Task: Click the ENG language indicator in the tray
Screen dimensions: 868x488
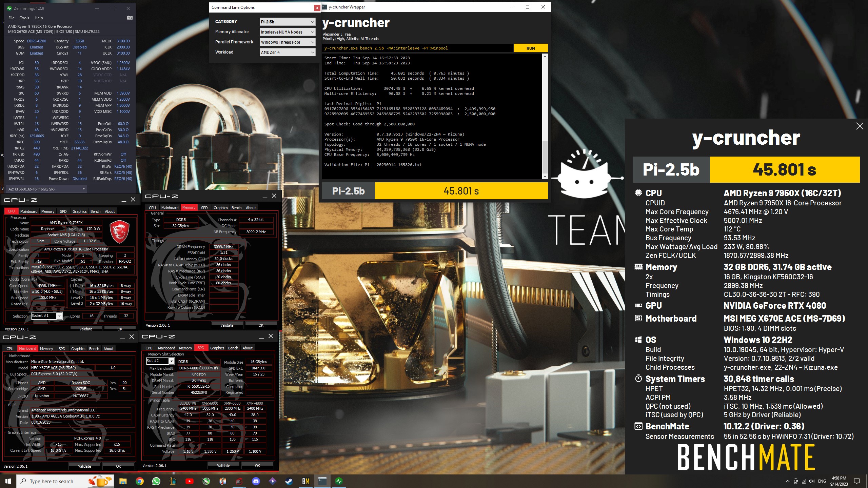Action: click(822, 481)
